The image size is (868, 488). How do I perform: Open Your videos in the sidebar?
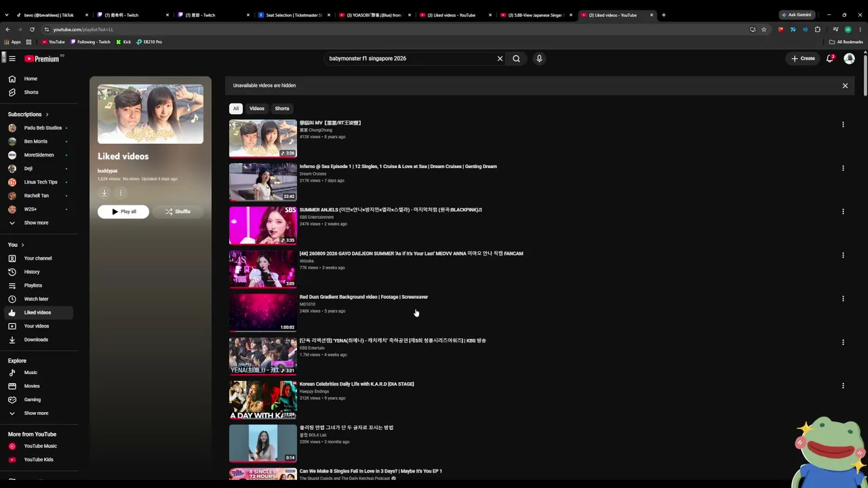click(37, 326)
